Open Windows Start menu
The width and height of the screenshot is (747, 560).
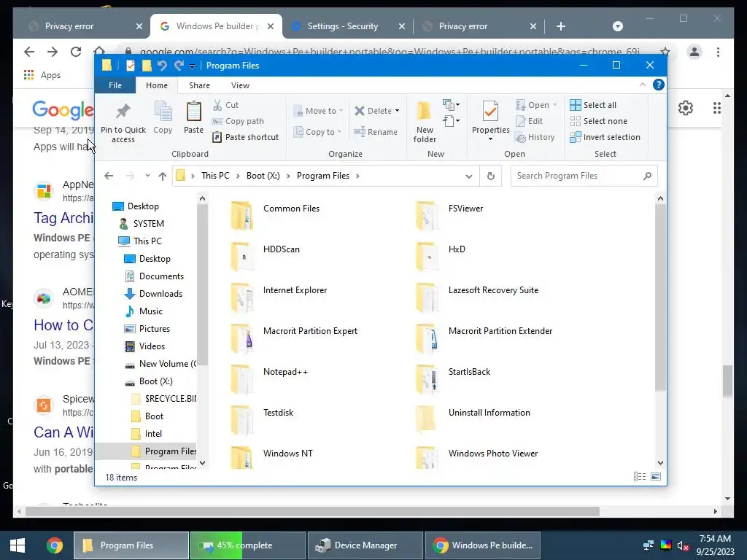[x=18, y=545]
